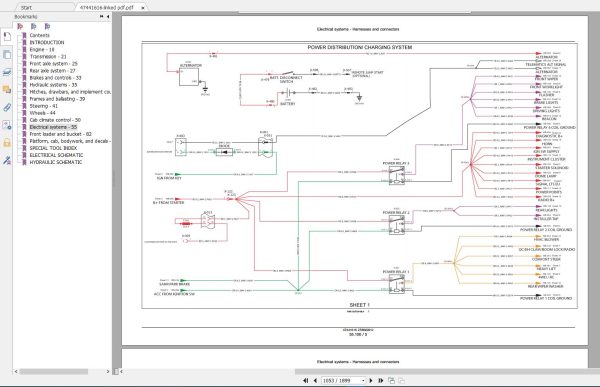Image resolution: width=600 pixels, height=387 pixels.
Task: Close the 47441616-linked pdf tab
Action: tap(143, 7)
